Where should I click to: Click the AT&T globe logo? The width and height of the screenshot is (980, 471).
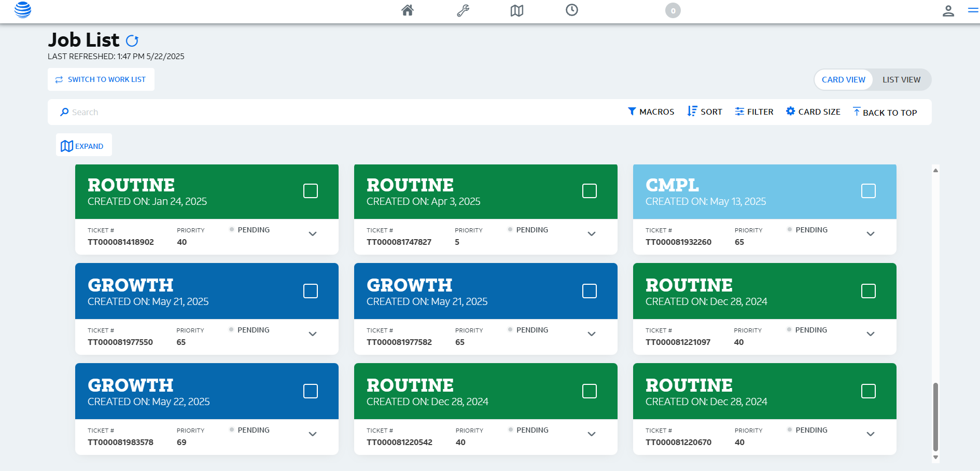pos(23,10)
